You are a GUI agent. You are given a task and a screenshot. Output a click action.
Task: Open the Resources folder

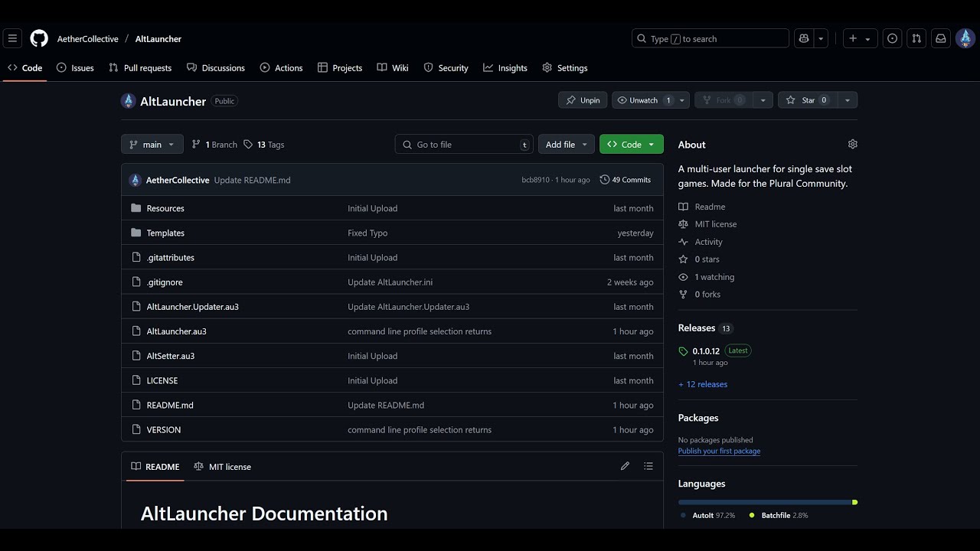pos(165,208)
